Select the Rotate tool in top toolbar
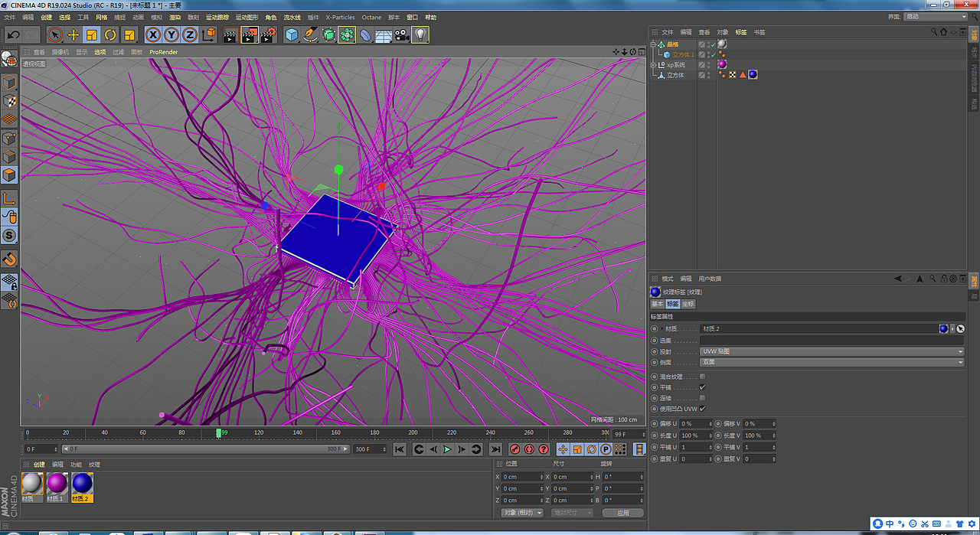Viewport: 980px width, 535px height. (x=110, y=34)
